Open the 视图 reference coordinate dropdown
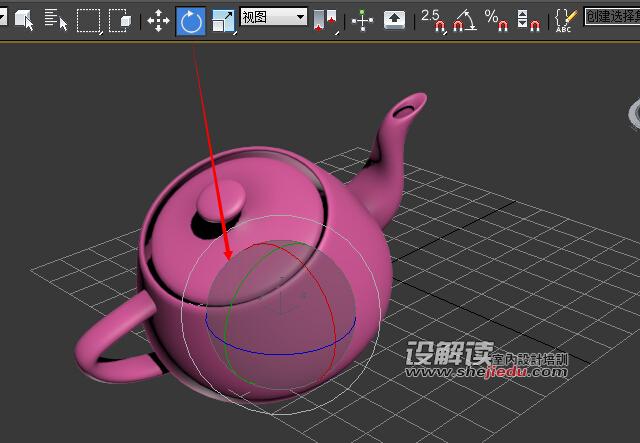640x443 pixels. (x=273, y=17)
